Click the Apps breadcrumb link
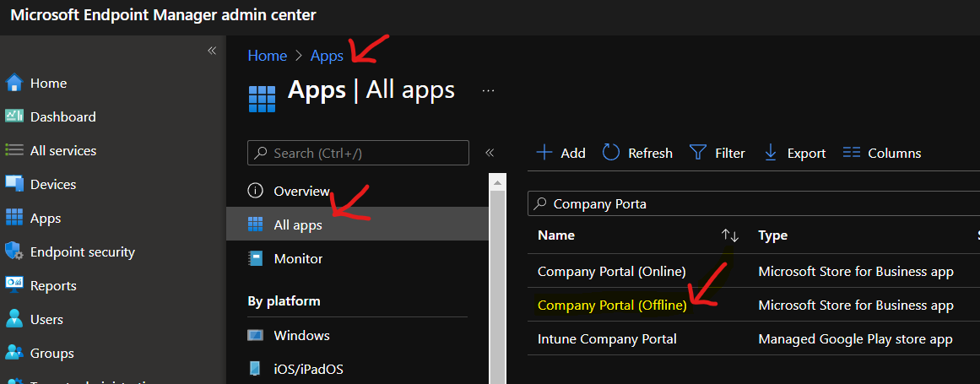Image resolution: width=980 pixels, height=384 pixels. coord(327,56)
